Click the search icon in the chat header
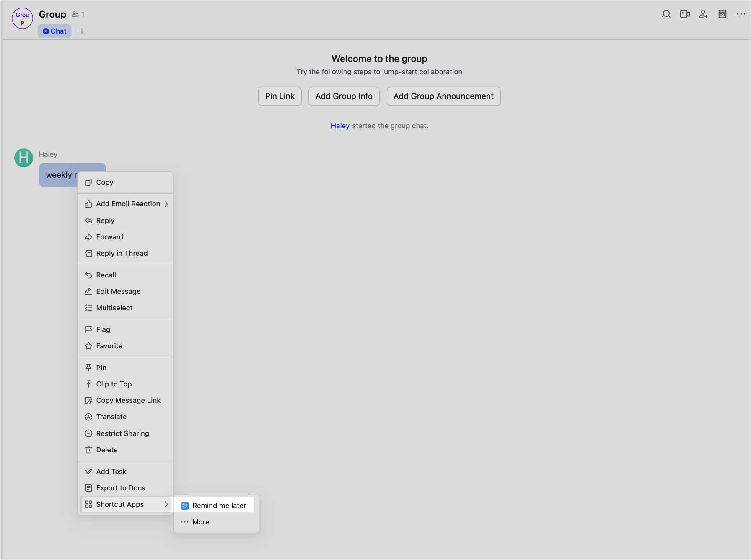 (666, 14)
